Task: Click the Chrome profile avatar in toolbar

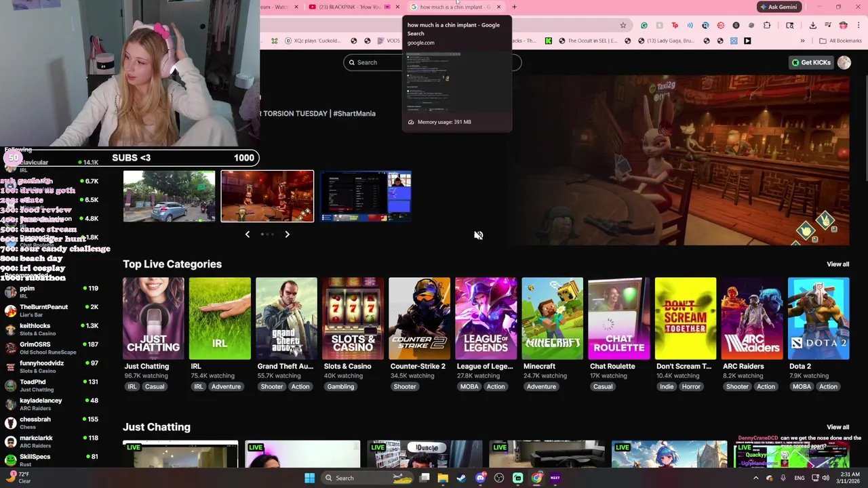Action: click(x=843, y=26)
